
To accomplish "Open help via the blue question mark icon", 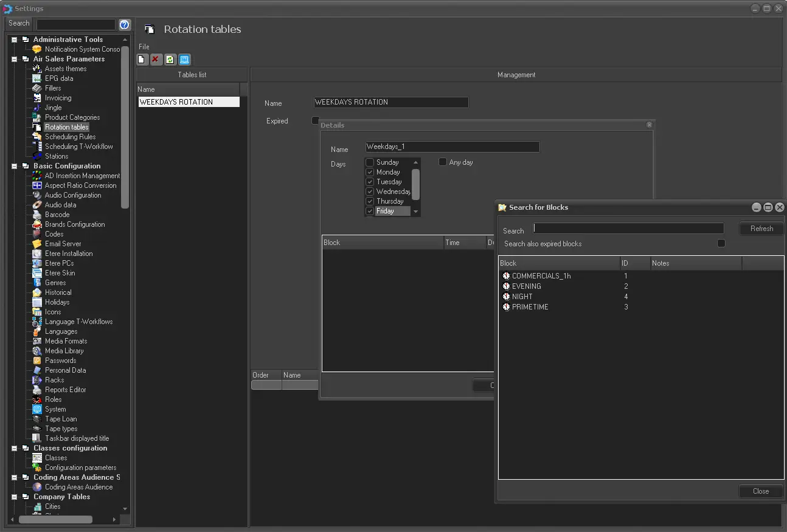I will pos(125,24).
